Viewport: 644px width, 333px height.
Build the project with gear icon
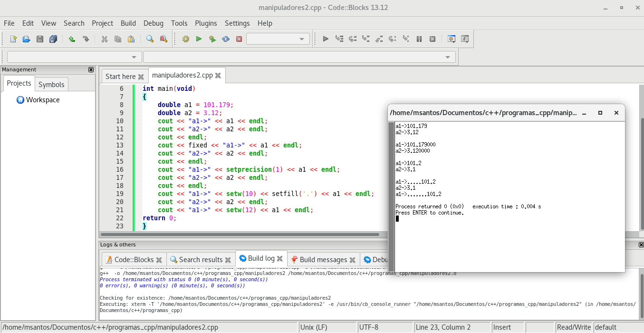pyautogui.click(x=186, y=39)
